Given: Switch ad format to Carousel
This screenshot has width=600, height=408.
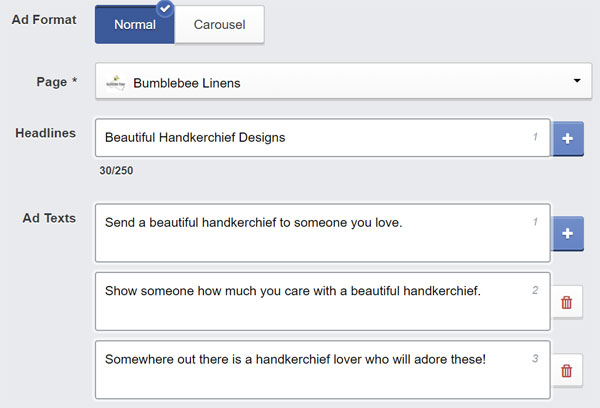Looking at the screenshot, I should tap(219, 24).
